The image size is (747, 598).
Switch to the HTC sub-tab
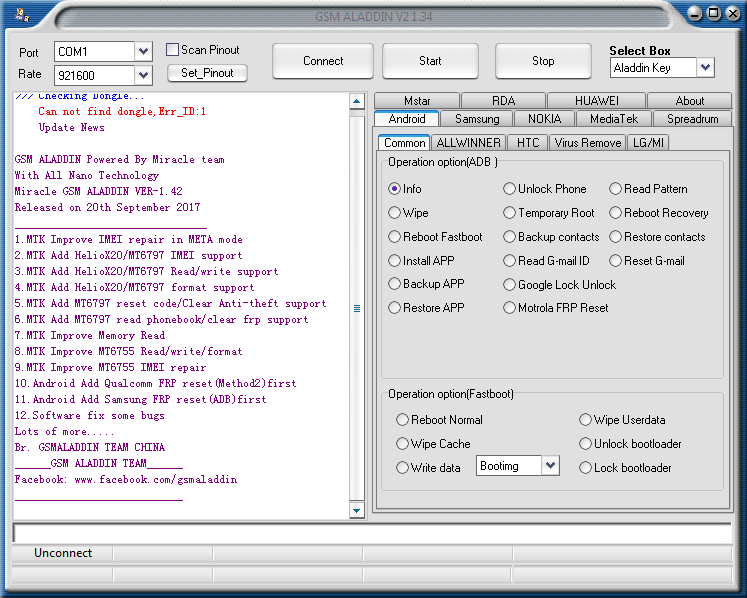(528, 143)
